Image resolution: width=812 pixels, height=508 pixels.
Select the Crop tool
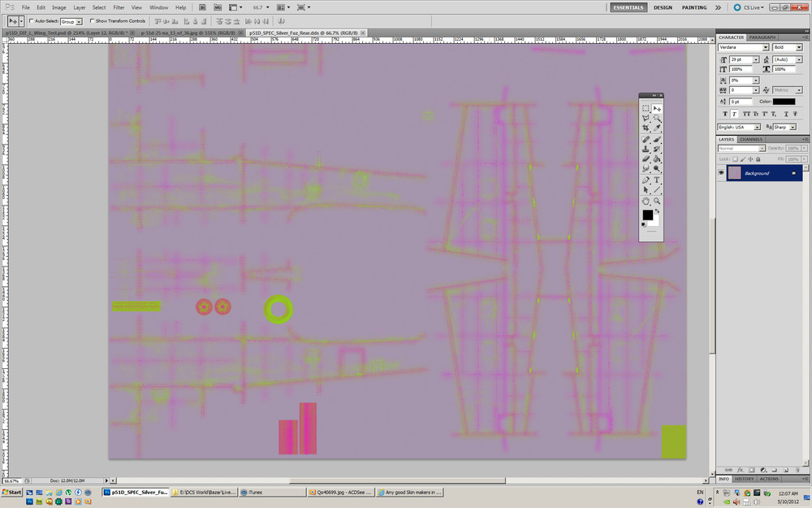646,128
